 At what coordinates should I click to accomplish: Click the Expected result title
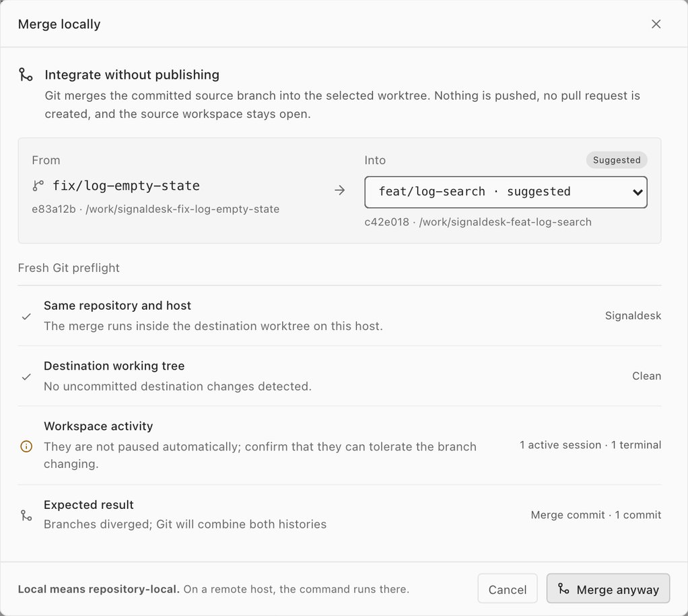point(89,505)
